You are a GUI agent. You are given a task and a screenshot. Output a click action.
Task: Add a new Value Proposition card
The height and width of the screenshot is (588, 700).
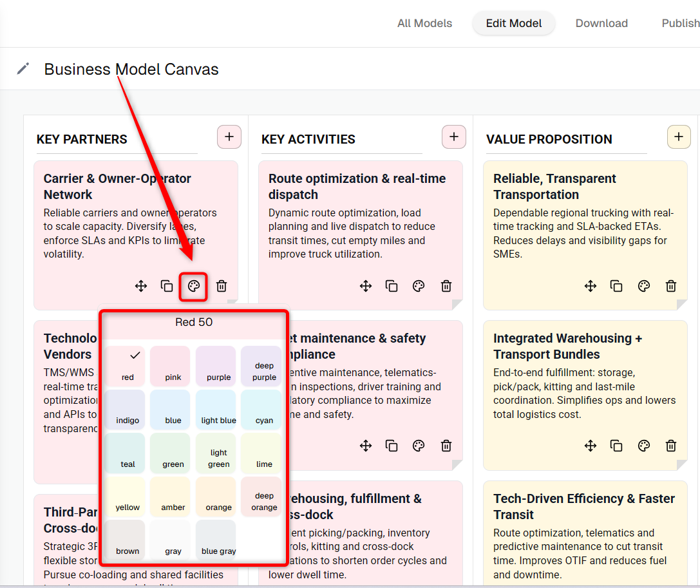679,137
